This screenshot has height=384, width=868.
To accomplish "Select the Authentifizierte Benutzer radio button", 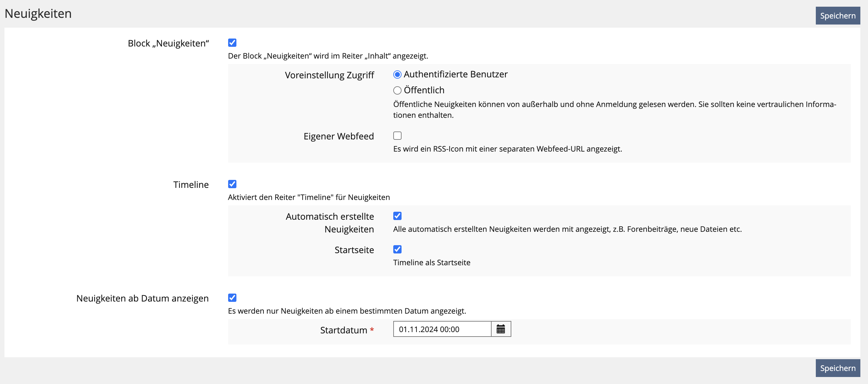I will (x=397, y=75).
